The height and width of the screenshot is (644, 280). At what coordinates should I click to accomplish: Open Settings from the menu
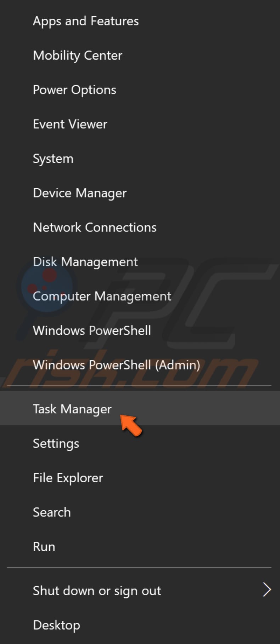click(x=56, y=443)
